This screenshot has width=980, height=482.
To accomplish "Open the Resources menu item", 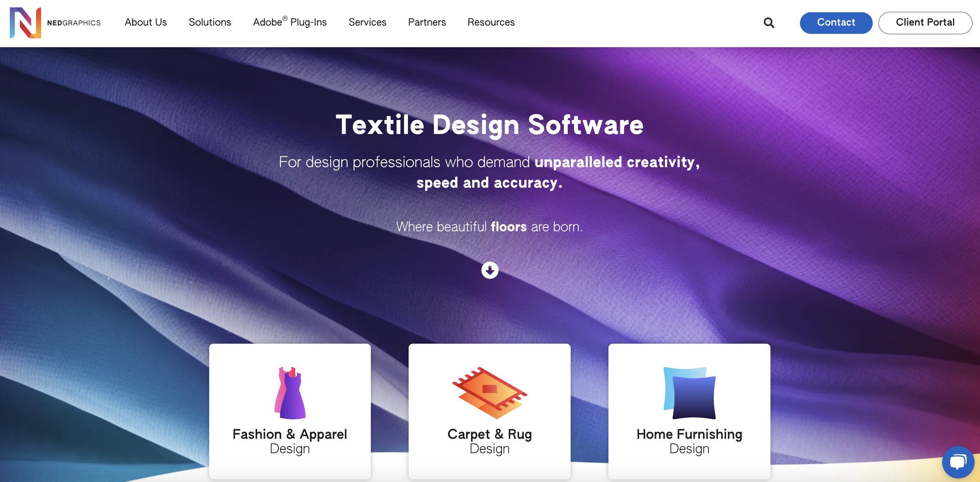I will point(491,22).
